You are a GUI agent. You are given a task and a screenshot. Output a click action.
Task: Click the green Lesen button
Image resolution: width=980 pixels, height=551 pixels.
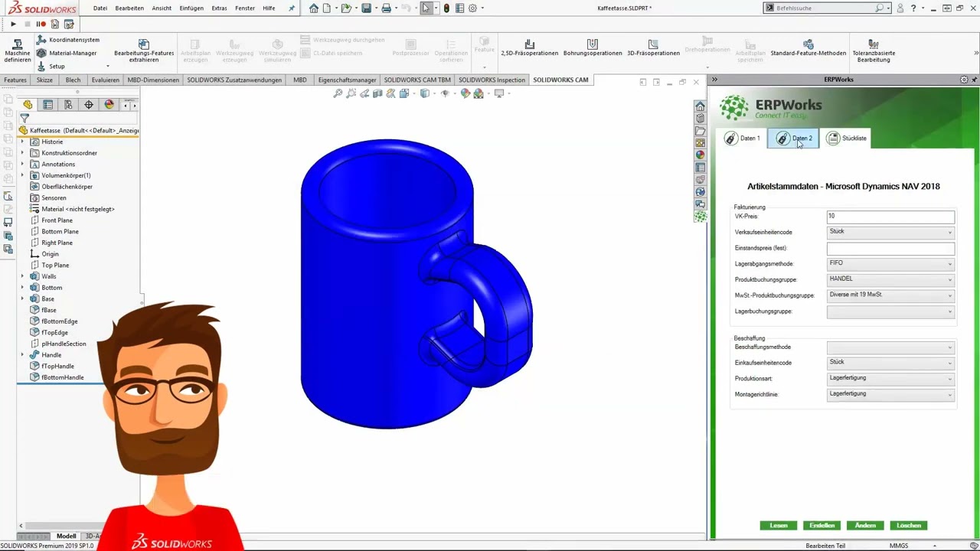point(779,526)
